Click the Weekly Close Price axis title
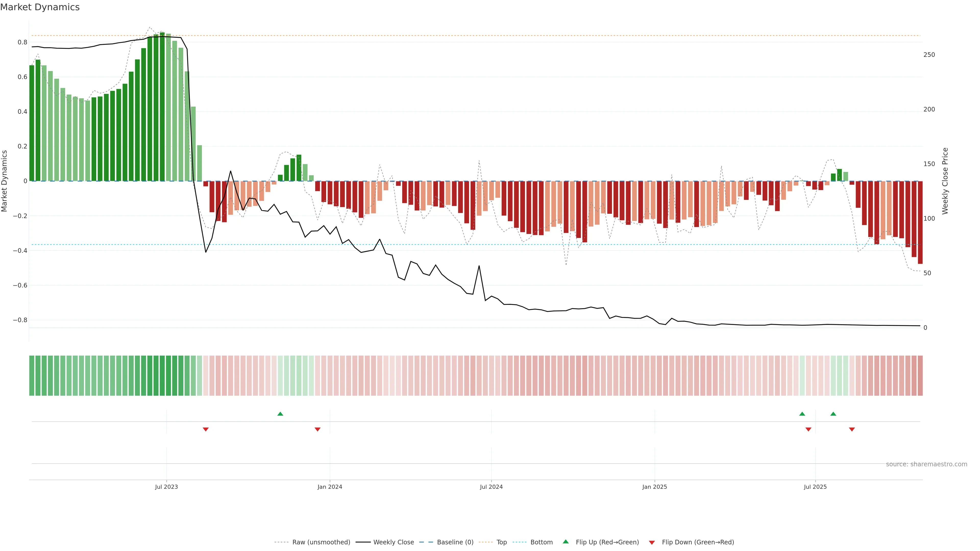The image size is (980, 551). [x=945, y=181]
